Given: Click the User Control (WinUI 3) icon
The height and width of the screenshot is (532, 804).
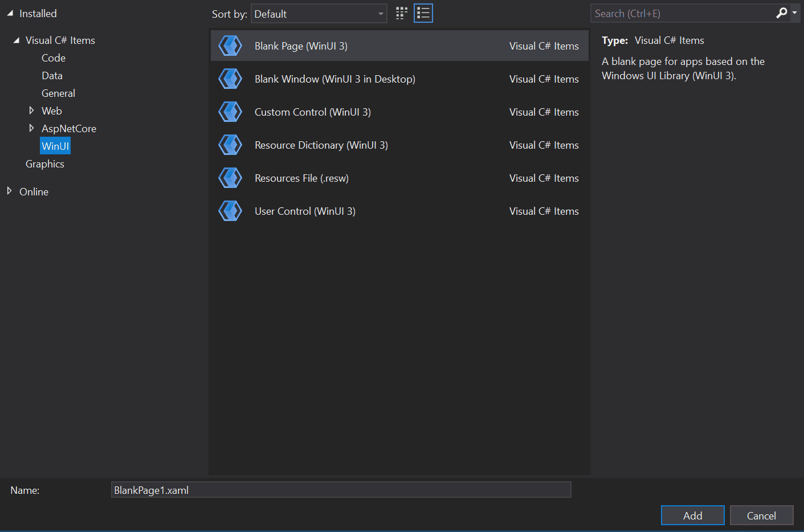Looking at the screenshot, I should pos(230,211).
